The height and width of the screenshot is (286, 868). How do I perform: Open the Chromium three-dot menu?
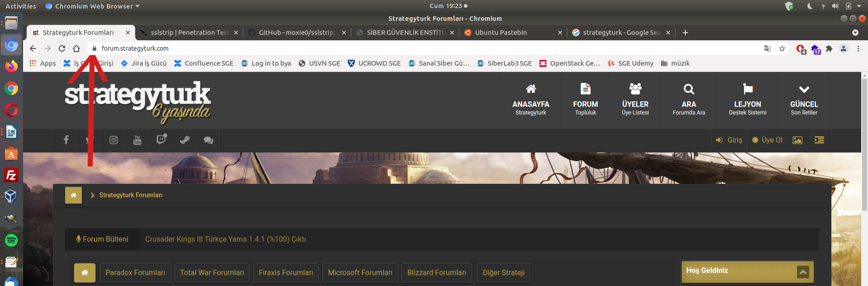[x=858, y=48]
